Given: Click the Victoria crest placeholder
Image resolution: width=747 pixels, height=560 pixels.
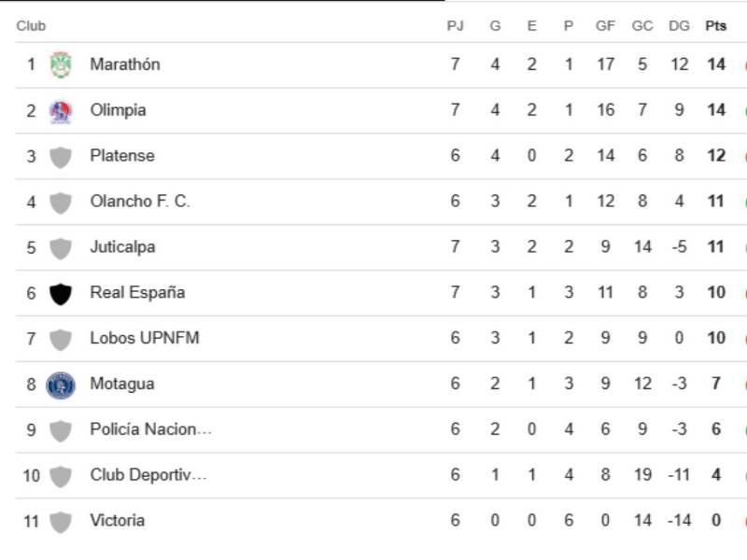Looking at the screenshot, I should click(x=61, y=520).
